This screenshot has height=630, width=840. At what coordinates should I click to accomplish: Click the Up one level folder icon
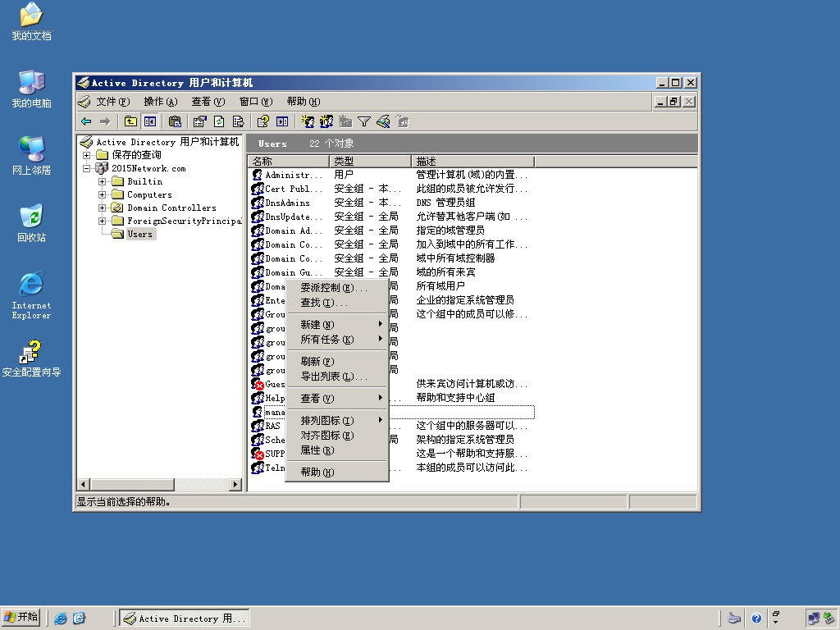pos(130,121)
